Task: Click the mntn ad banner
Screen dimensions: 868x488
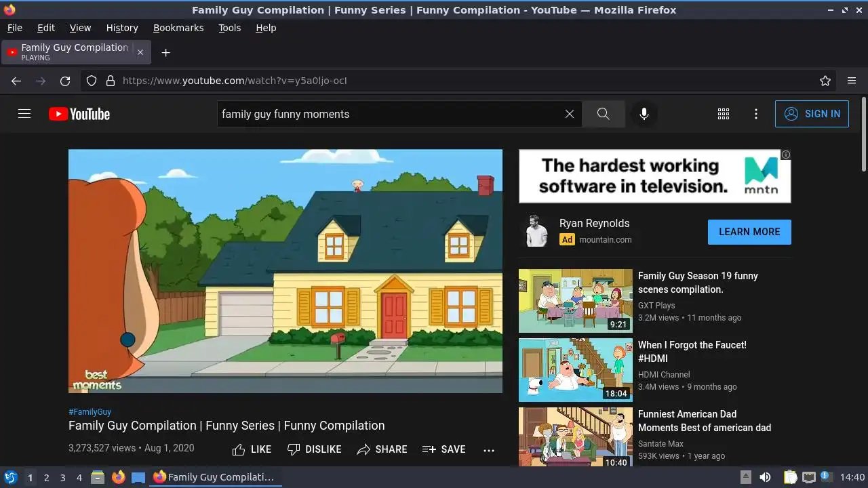Action: 654,176
